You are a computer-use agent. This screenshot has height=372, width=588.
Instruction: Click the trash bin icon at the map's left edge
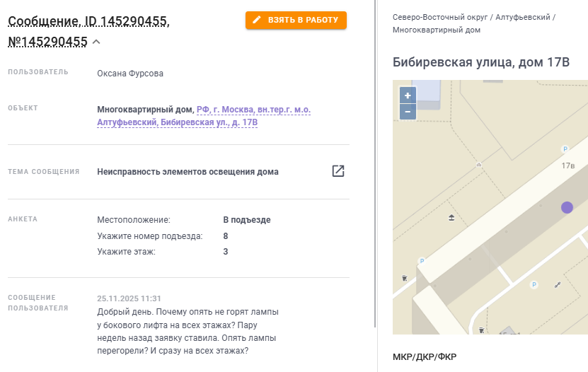[404, 277]
